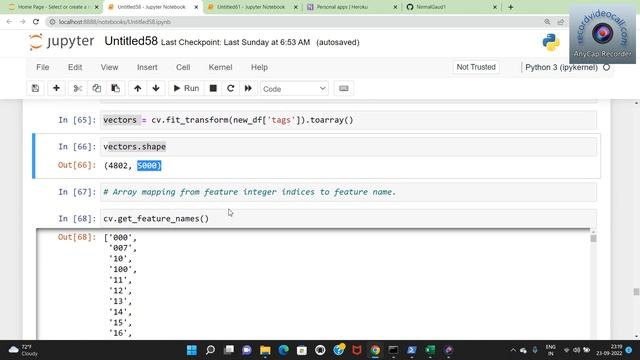Image resolution: width=640 pixels, height=360 pixels.
Task: Reload the current page
Action: [x=36, y=22]
